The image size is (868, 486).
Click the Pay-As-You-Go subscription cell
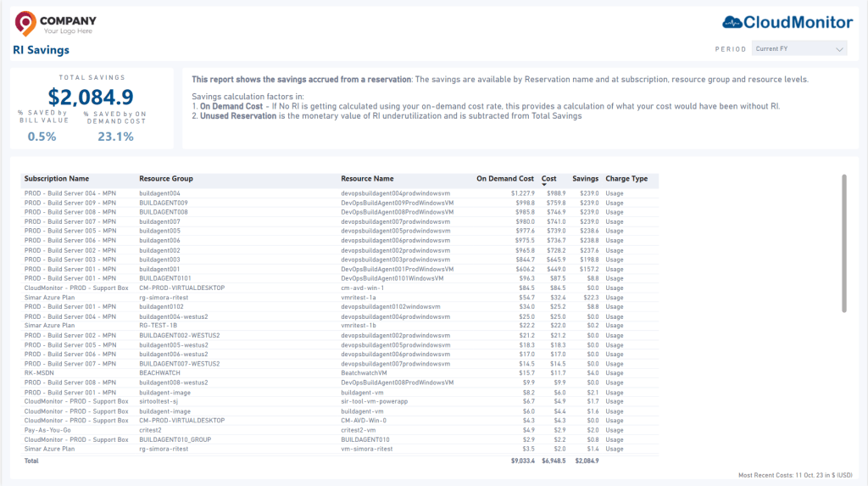[47, 430]
